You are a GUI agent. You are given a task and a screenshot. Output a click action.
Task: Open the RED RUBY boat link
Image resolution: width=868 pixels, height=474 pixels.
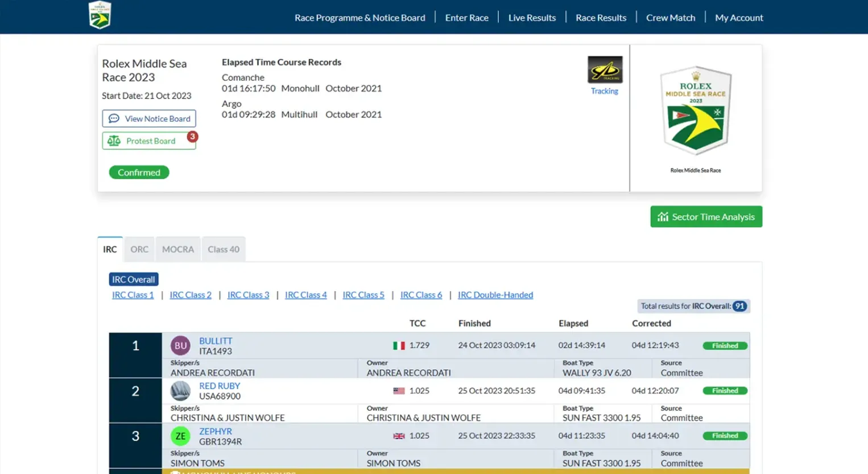[220, 386]
